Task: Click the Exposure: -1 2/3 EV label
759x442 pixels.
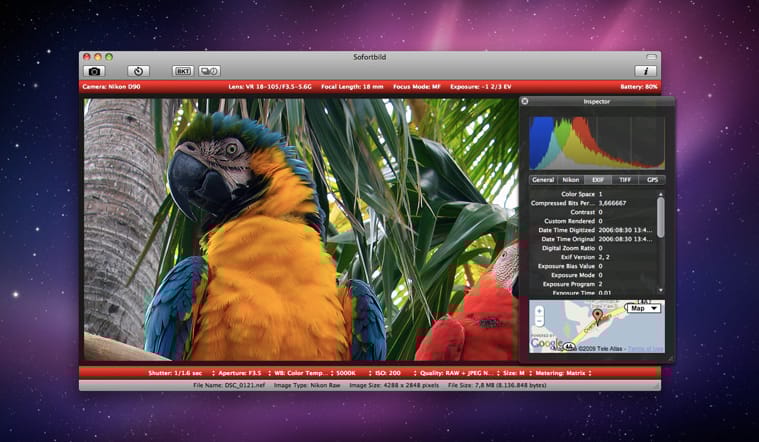Action: 481,87
